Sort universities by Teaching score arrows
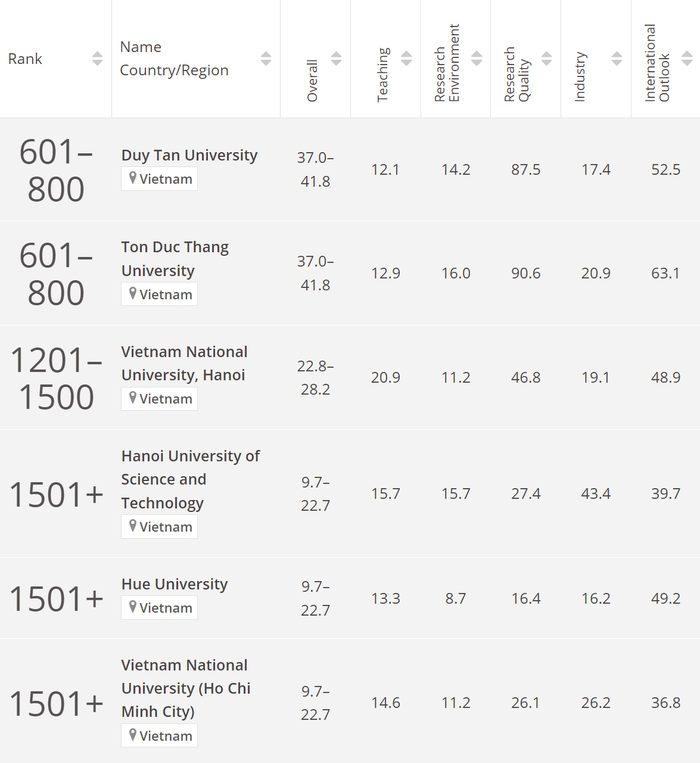This screenshot has height=763, width=700. tap(406, 58)
